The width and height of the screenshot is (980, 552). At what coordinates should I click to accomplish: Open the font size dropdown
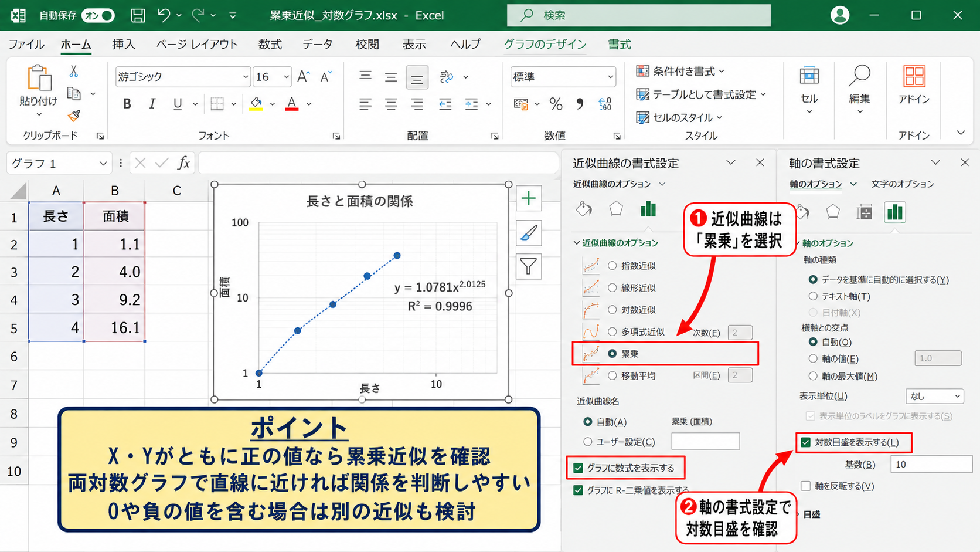[286, 77]
